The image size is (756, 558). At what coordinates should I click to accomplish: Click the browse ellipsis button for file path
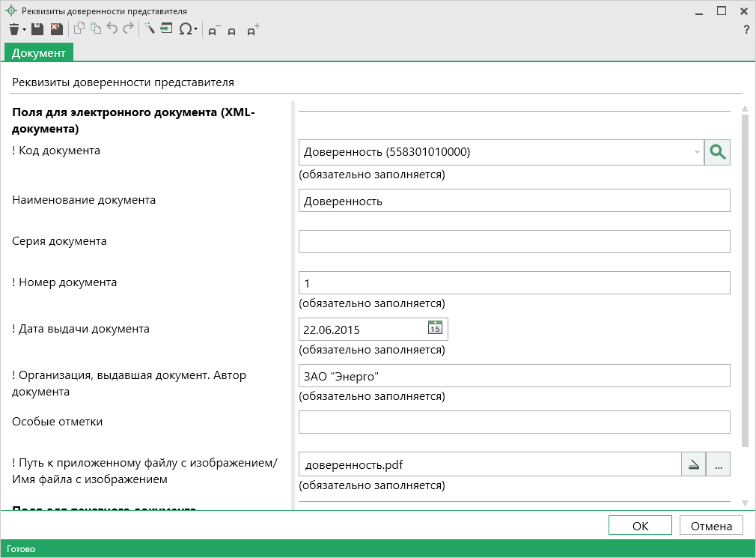[718, 464]
